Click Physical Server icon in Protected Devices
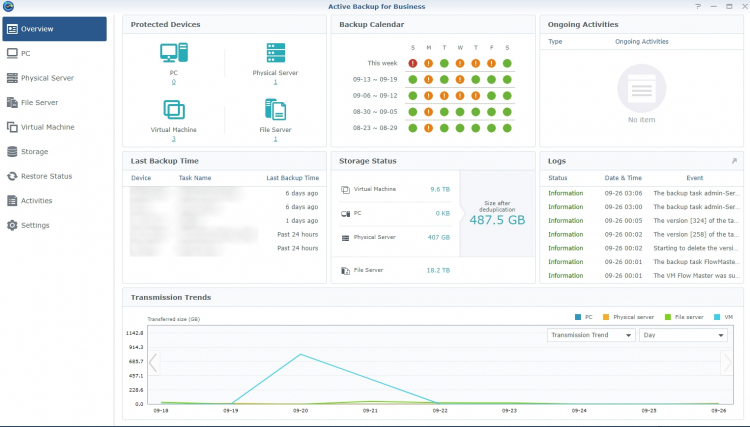 (276, 53)
